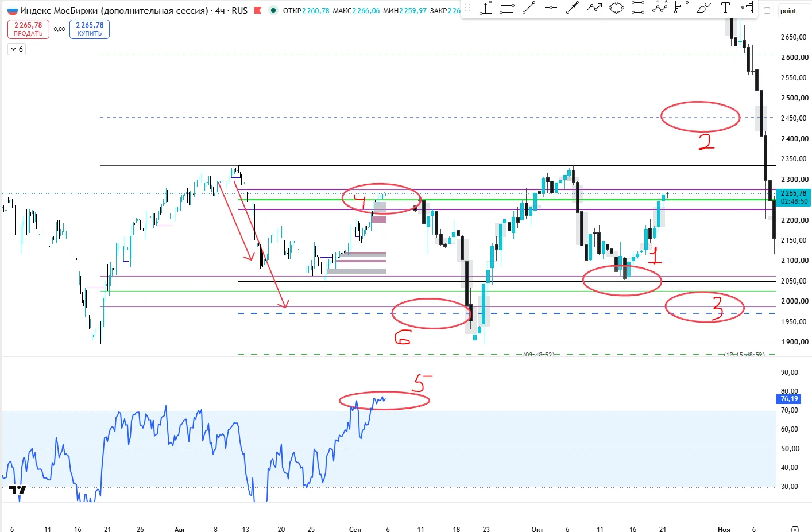This screenshot has height=532, width=812.
Task: Select the anchored volume profile tool
Action: click(747, 8)
